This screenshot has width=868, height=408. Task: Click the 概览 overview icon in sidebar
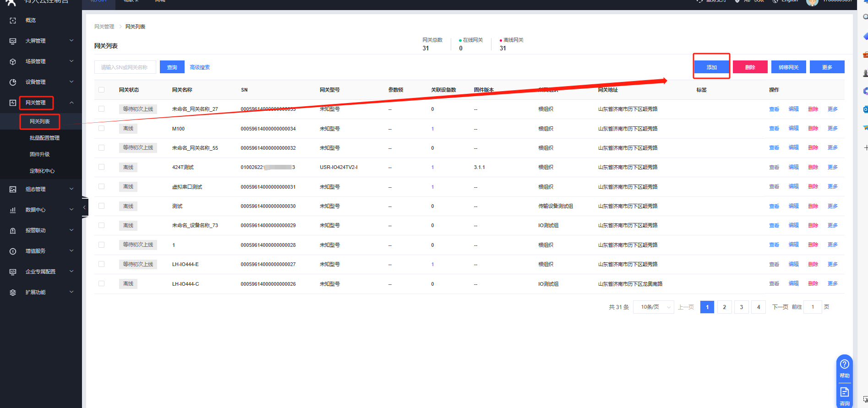point(13,21)
